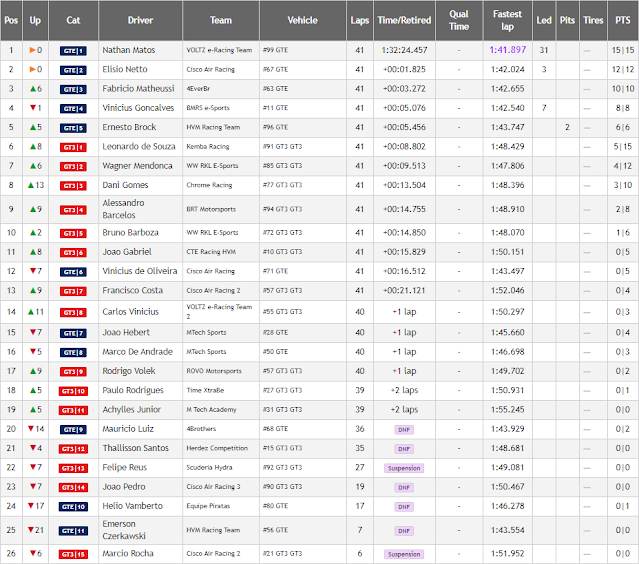Click the GTE|8 badge for Marco De Andrade
The width and height of the screenshot is (639, 564).
pyautogui.click(x=73, y=352)
